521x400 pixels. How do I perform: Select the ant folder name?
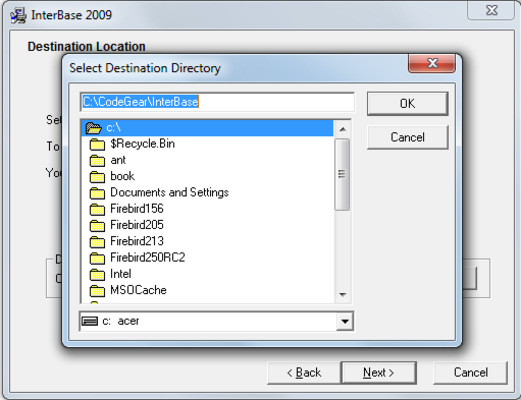(x=118, y=160)
